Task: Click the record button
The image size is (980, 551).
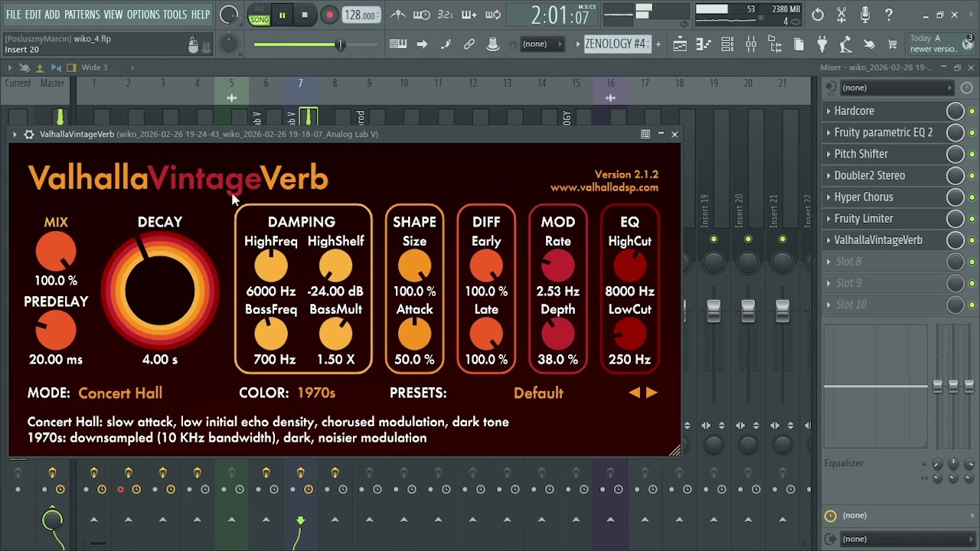Action: (x=329, y=15)
